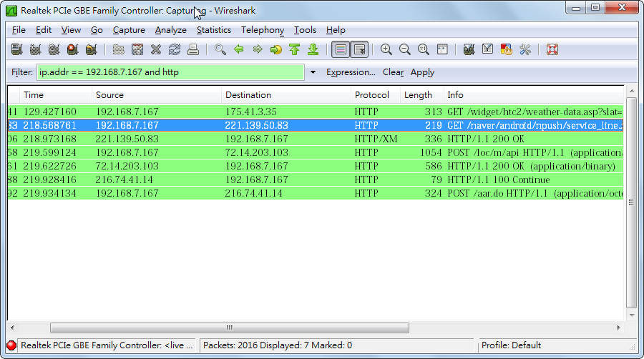Jump to the last packet arrow icon
644x359 pixels.
(x=313, y=49)
